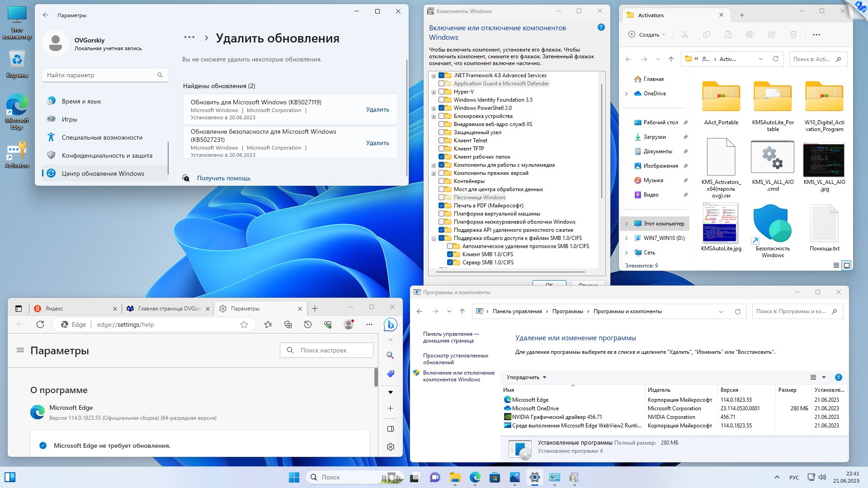
Task: Collapse Поддержка общего доступа SMB 1.0/CIFS node
Action: (434, 239)
